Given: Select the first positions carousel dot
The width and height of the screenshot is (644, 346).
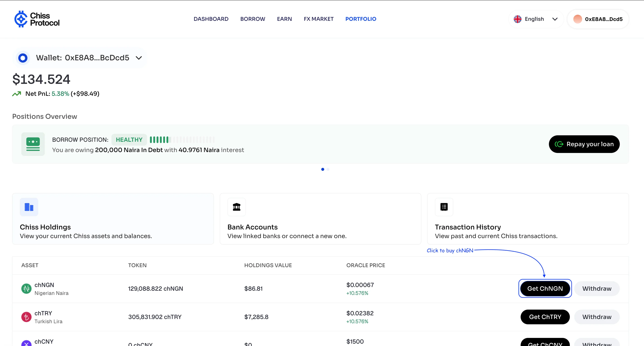Looking at the screenshot, I should pos(322,170).
